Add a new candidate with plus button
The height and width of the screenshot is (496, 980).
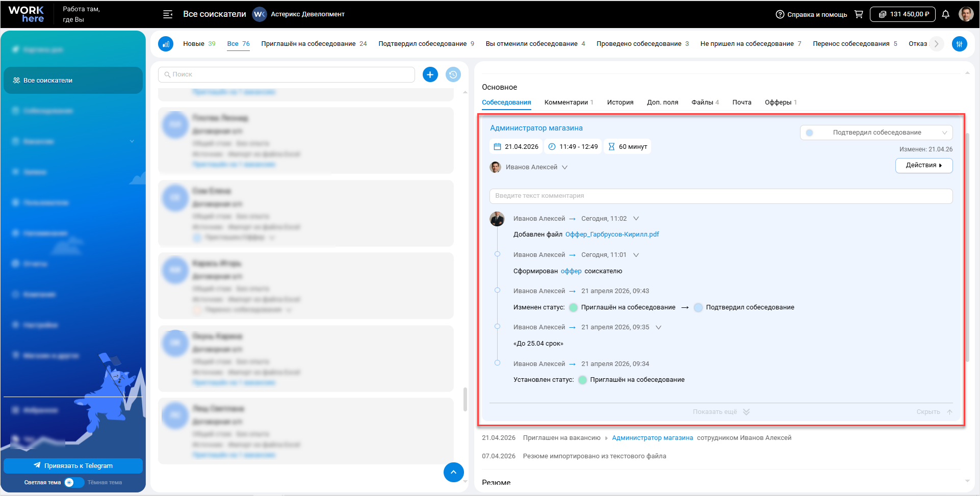(430, 74)
